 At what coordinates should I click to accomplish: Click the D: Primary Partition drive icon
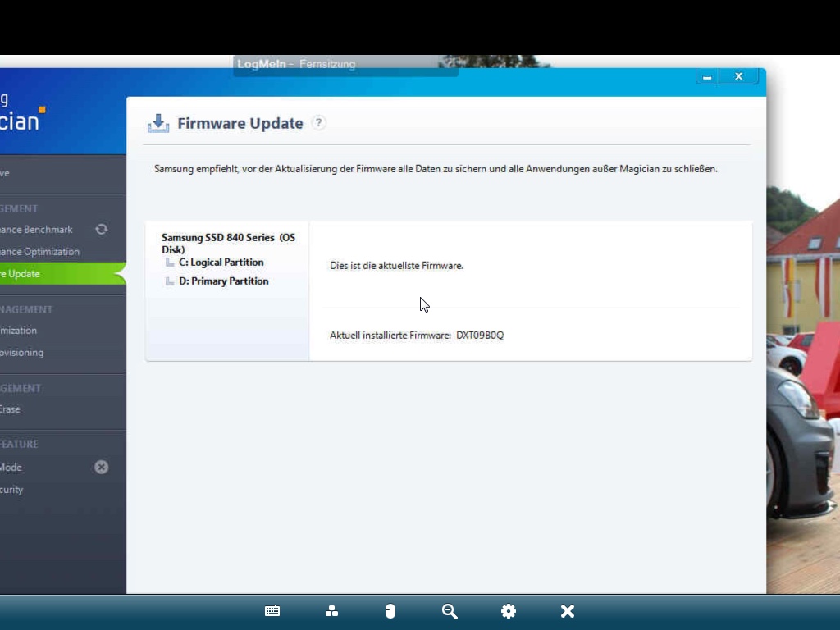[170, 281]
